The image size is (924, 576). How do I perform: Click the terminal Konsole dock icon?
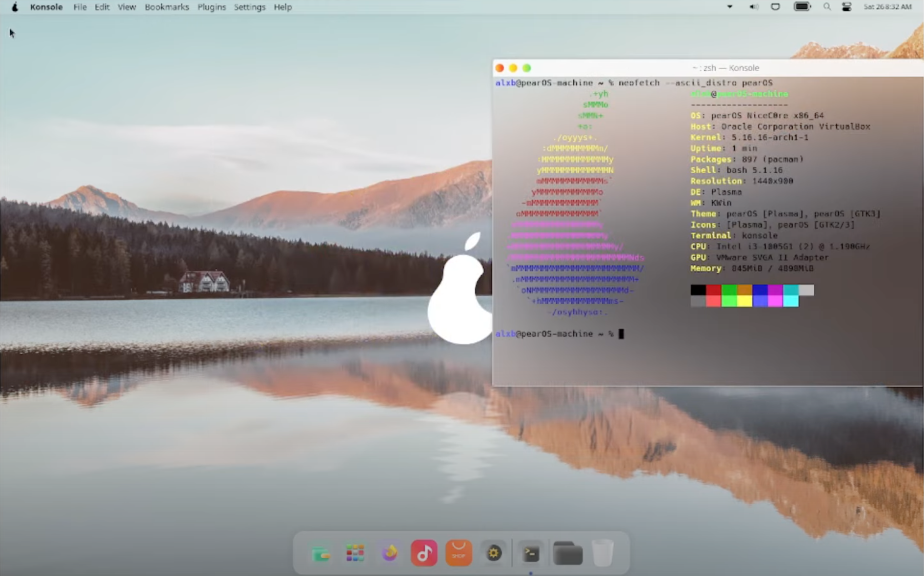point(531,553)
